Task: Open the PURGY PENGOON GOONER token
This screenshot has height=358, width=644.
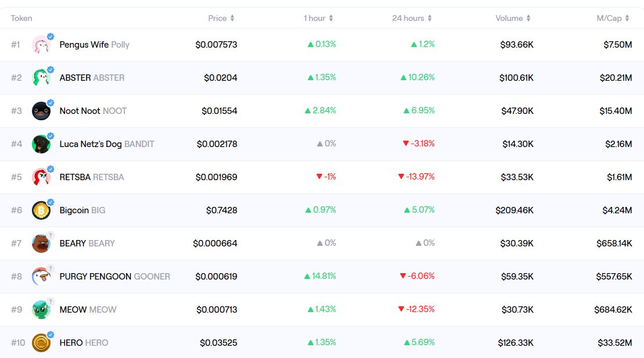Action: coord(114,277)
